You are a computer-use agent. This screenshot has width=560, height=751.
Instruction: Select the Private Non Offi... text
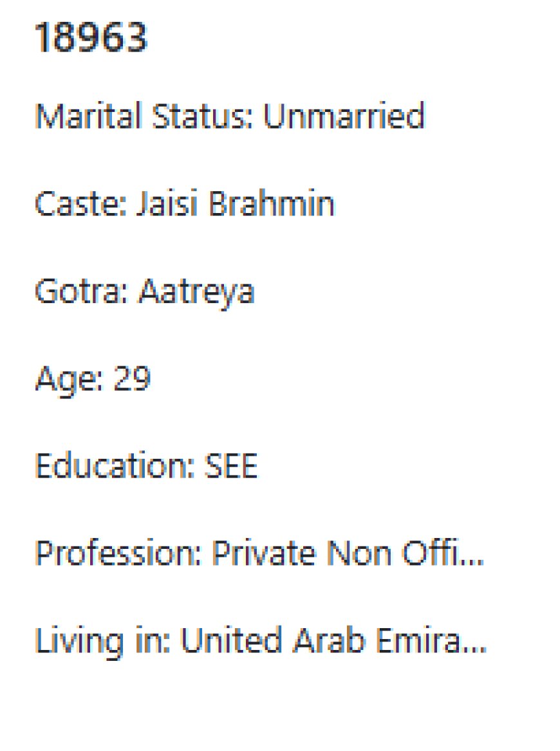pyautogui.click(x=348, y=553)
